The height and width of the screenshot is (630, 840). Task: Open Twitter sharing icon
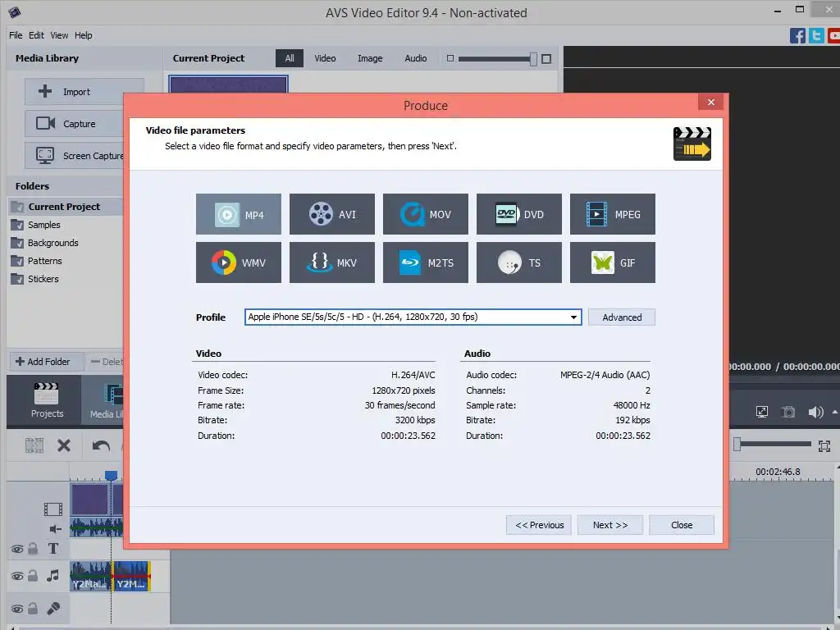point(816,36)
